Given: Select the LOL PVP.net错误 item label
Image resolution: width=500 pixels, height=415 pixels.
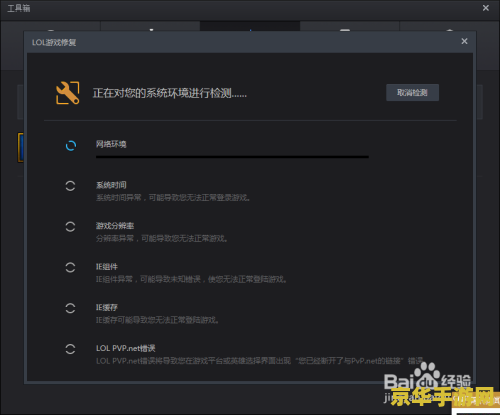Looking at the screenshot, I should coord(126,348).
